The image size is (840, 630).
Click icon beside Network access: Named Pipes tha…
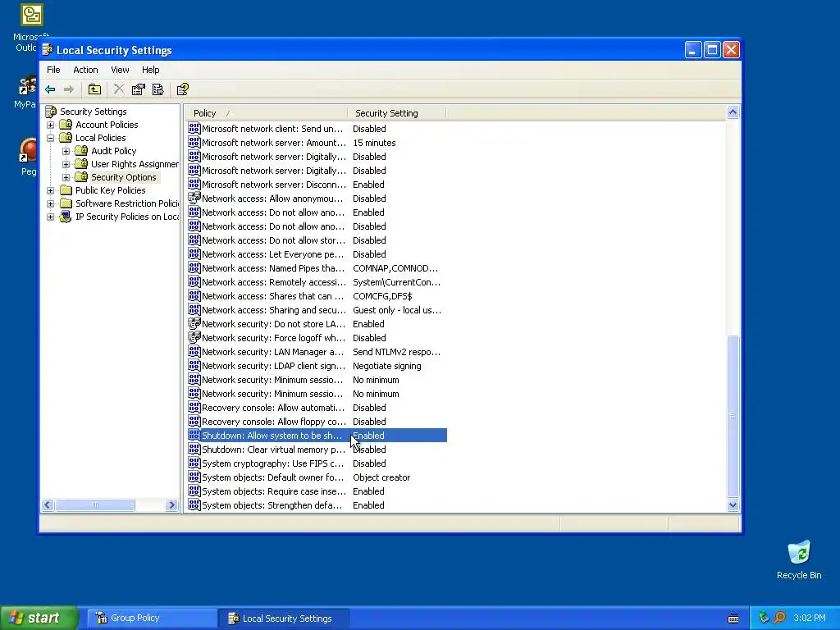click(x=194, y=268)
